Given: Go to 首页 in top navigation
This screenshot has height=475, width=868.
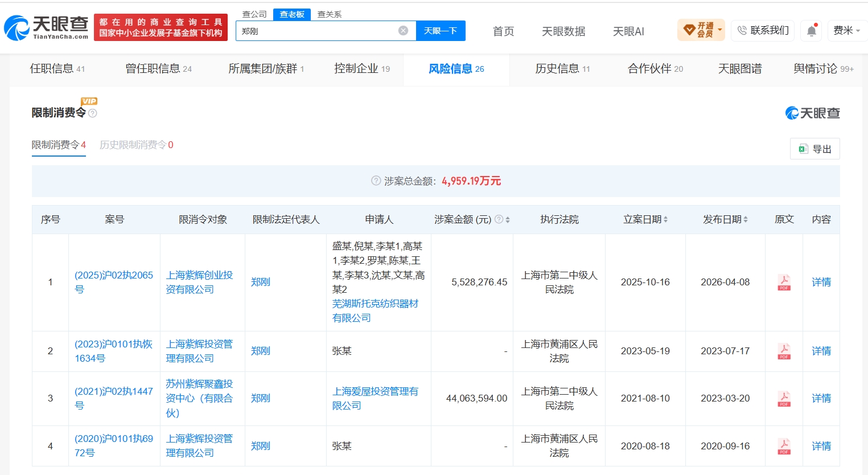Looking at the screenshot, I should tap(503, 31).
